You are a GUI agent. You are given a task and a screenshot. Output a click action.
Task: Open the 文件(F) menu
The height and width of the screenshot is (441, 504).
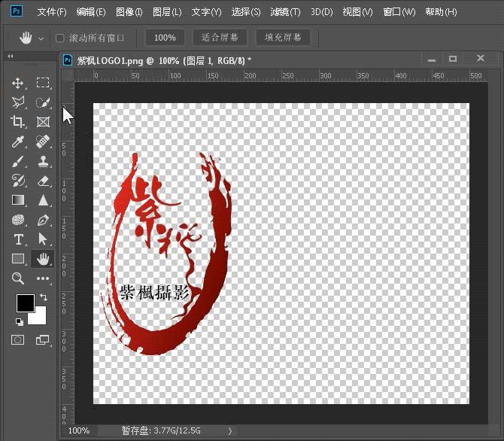point(52,12)
